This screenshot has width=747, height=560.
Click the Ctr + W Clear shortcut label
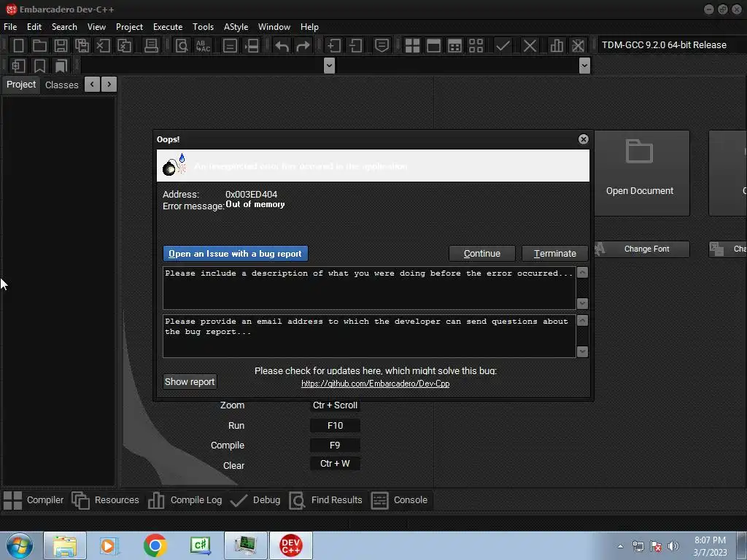pyautogui.click(x=335, y=463)
